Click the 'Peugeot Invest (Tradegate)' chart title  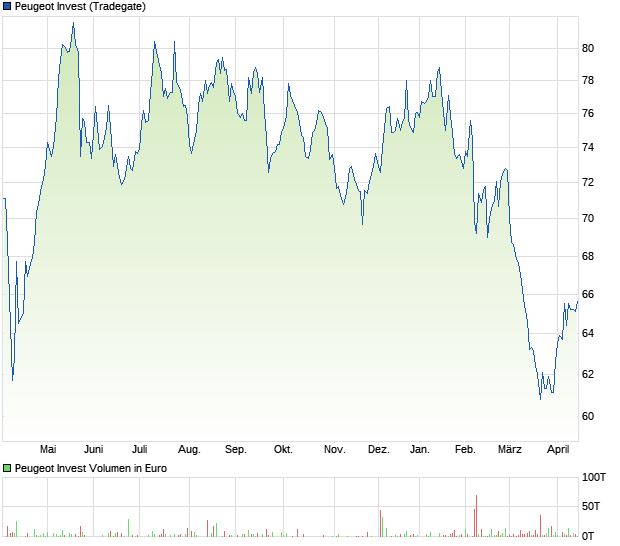(x=80, y=7)
